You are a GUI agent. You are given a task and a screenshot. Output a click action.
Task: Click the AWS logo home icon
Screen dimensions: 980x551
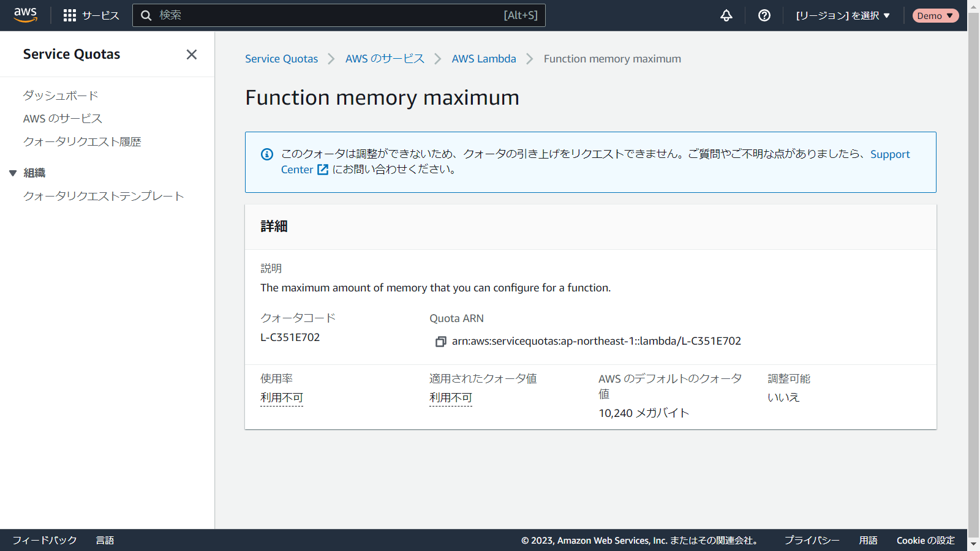point(25,15)
